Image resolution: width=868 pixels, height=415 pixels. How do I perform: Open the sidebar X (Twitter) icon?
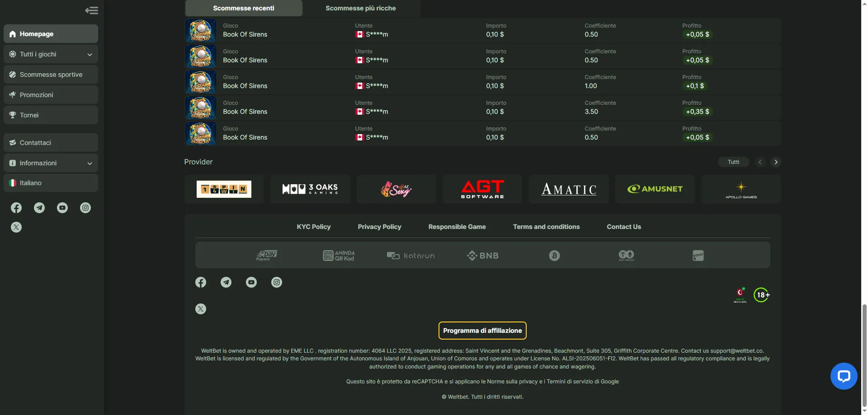click(x=16, y=227)
